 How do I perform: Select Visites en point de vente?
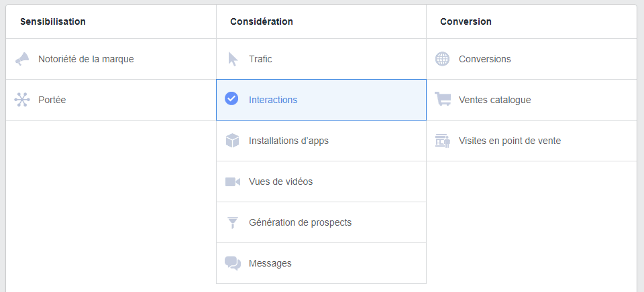pos(510,141)
